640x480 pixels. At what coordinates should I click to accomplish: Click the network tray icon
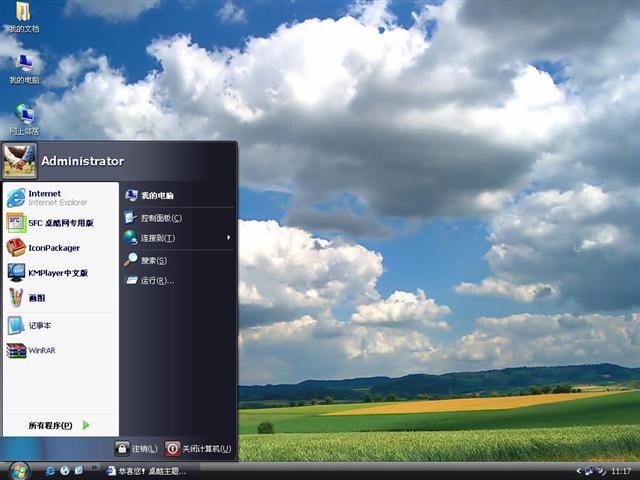point(589,471)
